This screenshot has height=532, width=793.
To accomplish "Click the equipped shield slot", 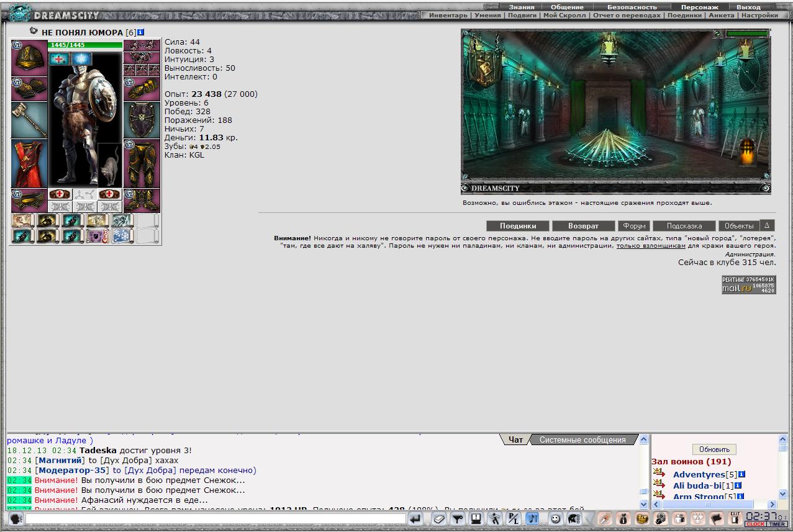I will (x=142, y=120).
